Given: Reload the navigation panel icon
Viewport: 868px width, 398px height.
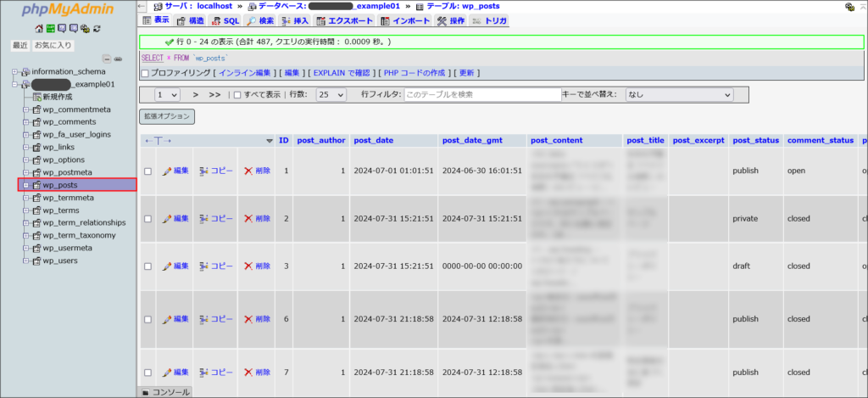Looking at the screenshot, I should [97, 29].
